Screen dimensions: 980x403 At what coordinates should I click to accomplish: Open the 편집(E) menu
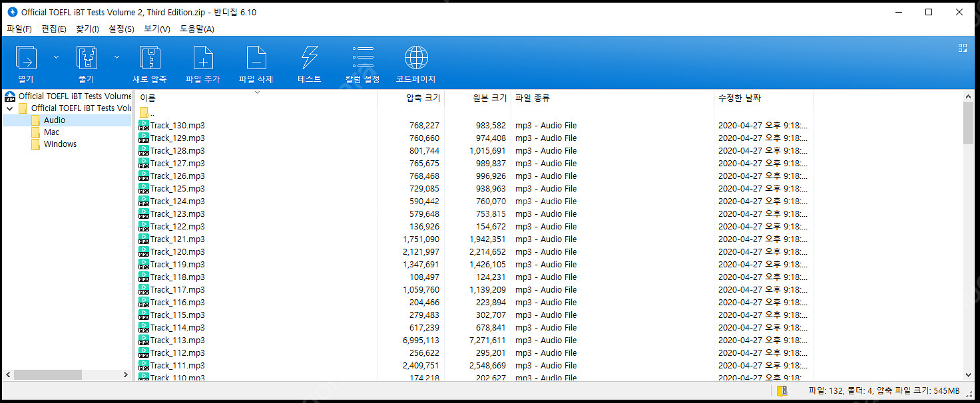pos(54,29)
